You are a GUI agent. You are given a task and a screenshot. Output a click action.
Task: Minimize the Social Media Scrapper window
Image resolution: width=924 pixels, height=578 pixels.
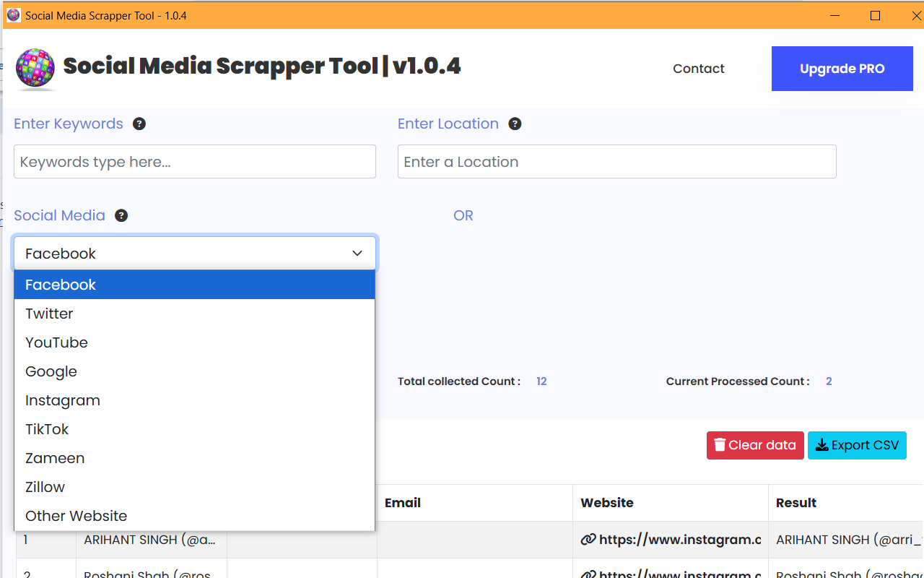(x=835, y=15)
